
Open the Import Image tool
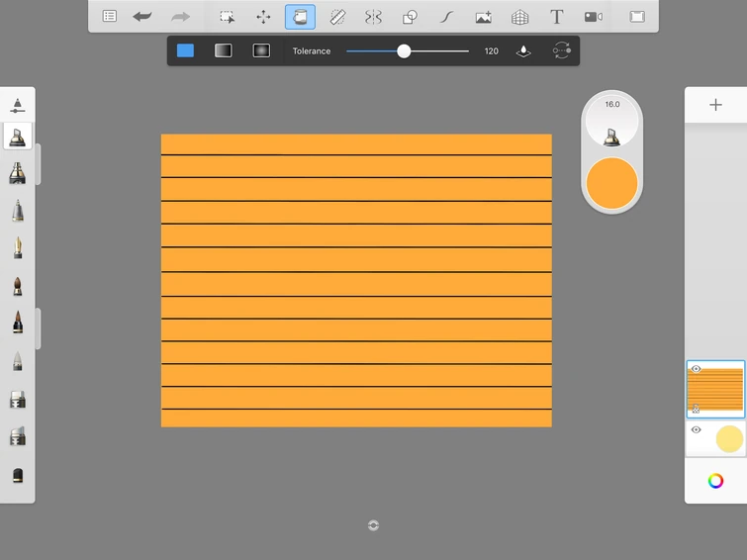(x=484, y=17)
